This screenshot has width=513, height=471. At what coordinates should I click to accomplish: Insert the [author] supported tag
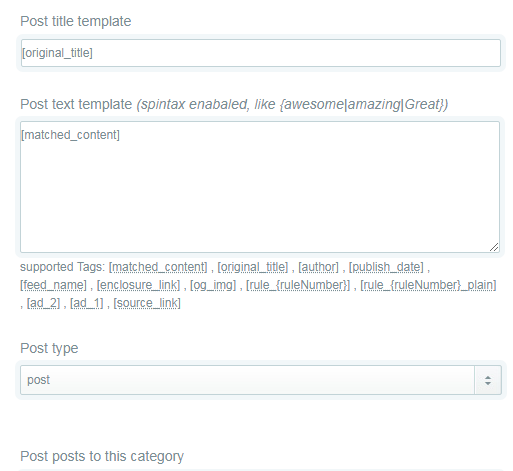(318, 267)
